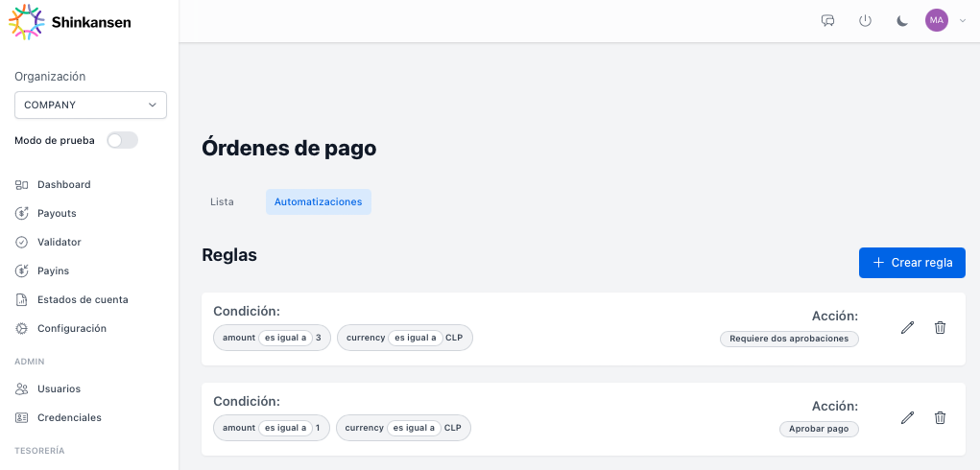Select the Automatizaciones tab

pyautogui.click(x=318, y=202)
